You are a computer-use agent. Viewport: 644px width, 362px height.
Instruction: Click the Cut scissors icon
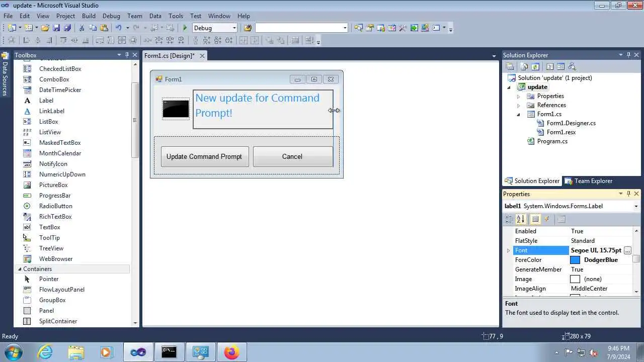[82, 28]
